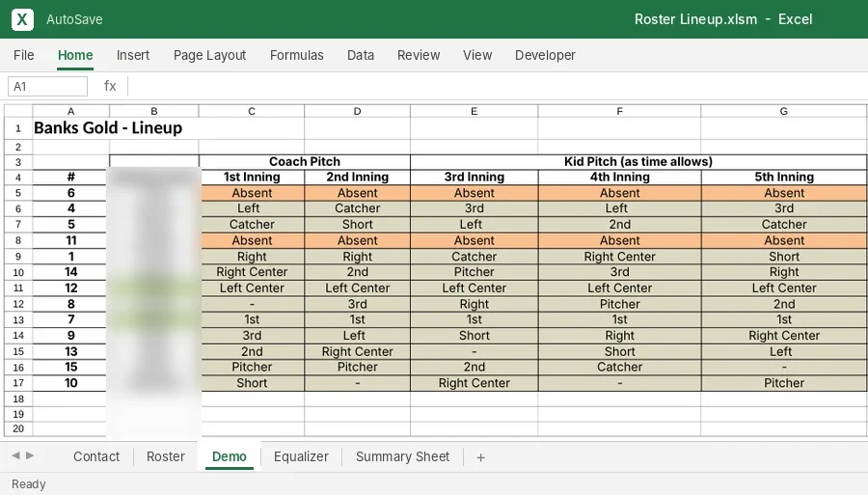Select column C header

point(252,111)
